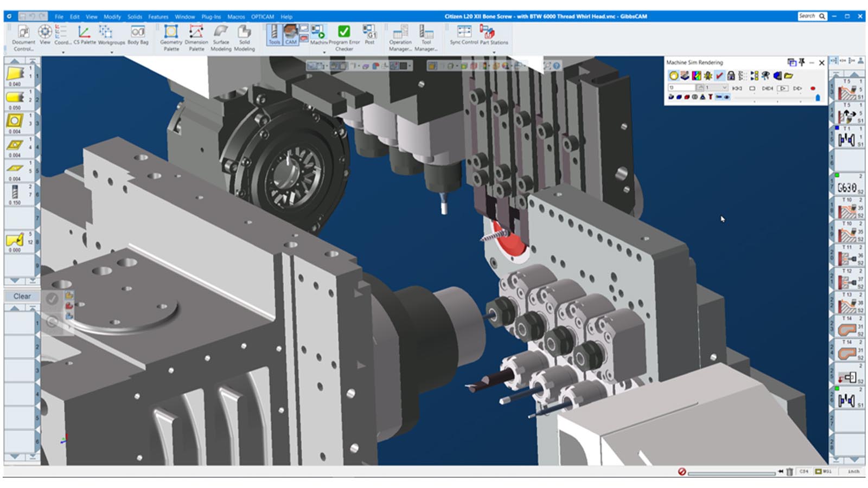Viewport: 868px width, 488px height.
Task: Toggle the yellow ring render icon
Action: tap(674, 75)
